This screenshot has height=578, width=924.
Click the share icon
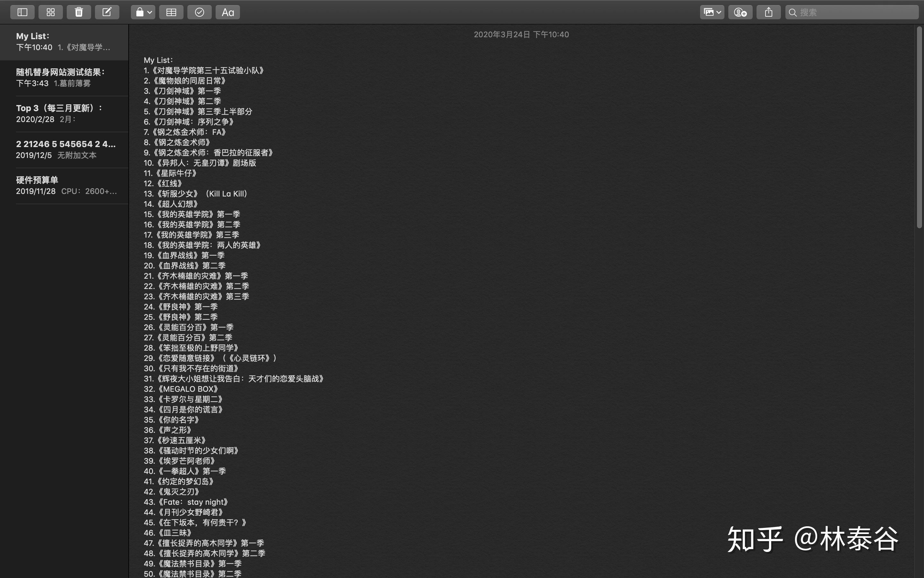[x=769, y=12]
